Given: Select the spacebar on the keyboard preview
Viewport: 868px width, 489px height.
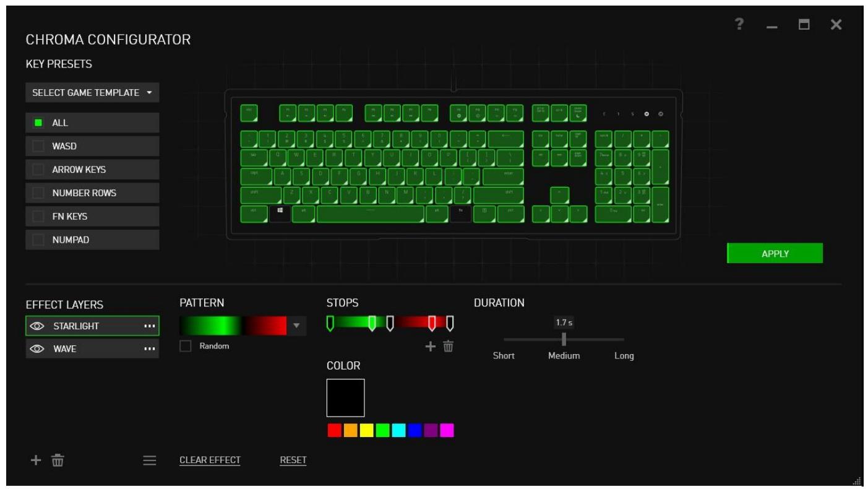Looking at the screenshot, I should tap(371, 214).
